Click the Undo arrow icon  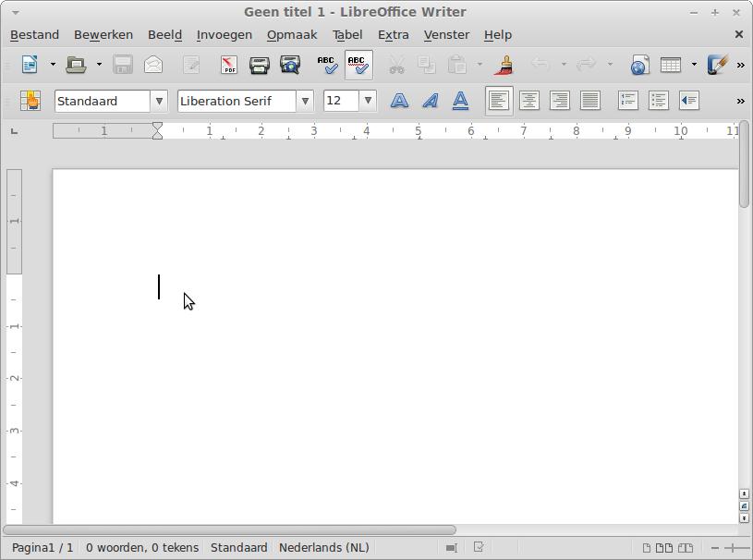[540, 65]
